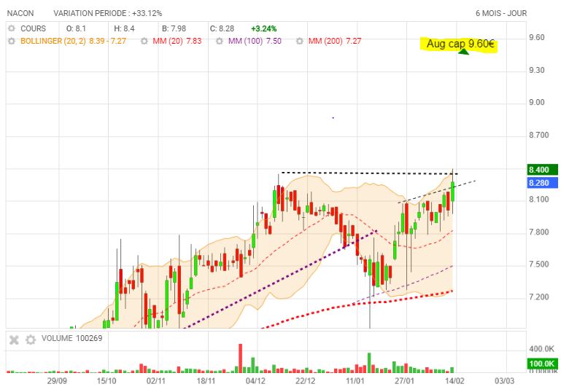Click the 6 MOIS - JOUR period label
The width and height of the screenshot is (561, 392).
point(501,13)
